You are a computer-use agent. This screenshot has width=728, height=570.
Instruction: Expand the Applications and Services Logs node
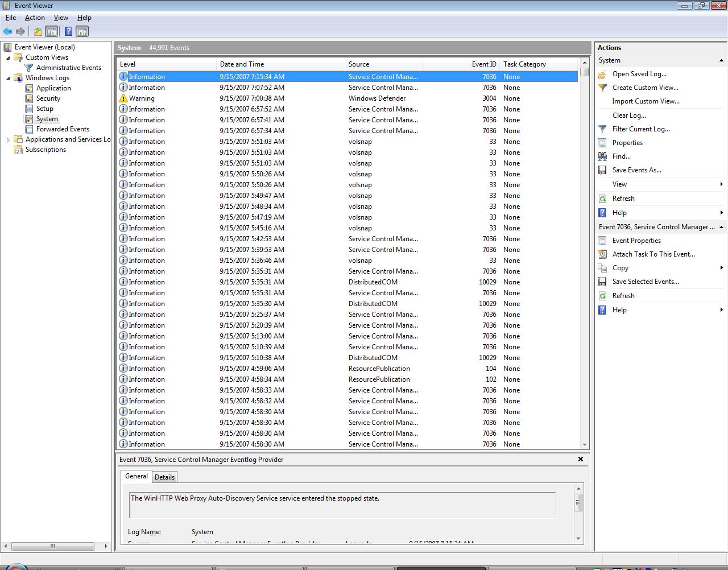tap(7, 139)
